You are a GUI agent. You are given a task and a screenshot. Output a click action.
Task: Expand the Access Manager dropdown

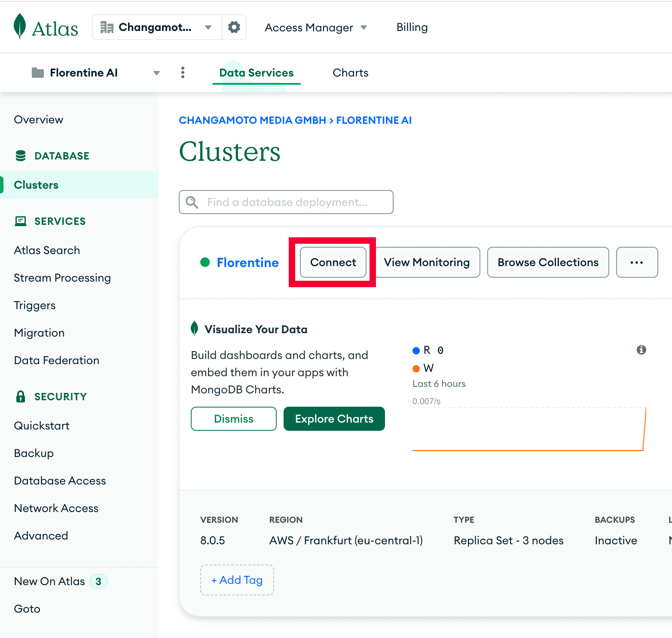pyautogui.click(x=364, y=28)
